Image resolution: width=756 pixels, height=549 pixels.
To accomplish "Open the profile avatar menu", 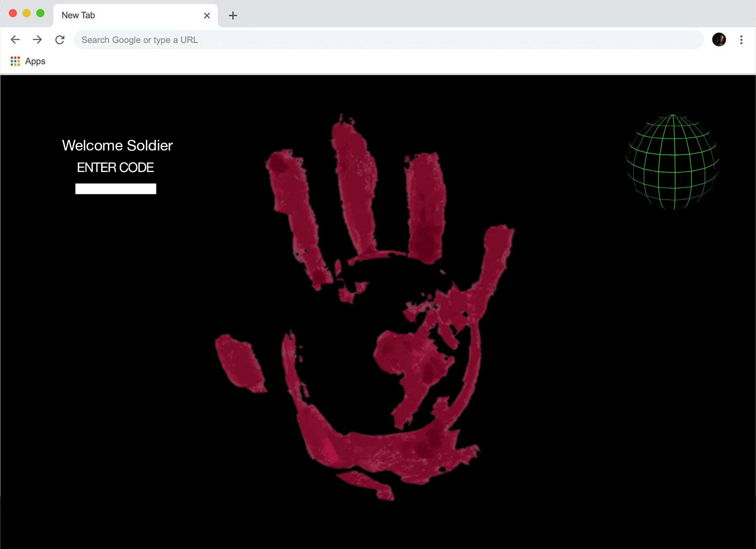I will (x=719, y=39).
